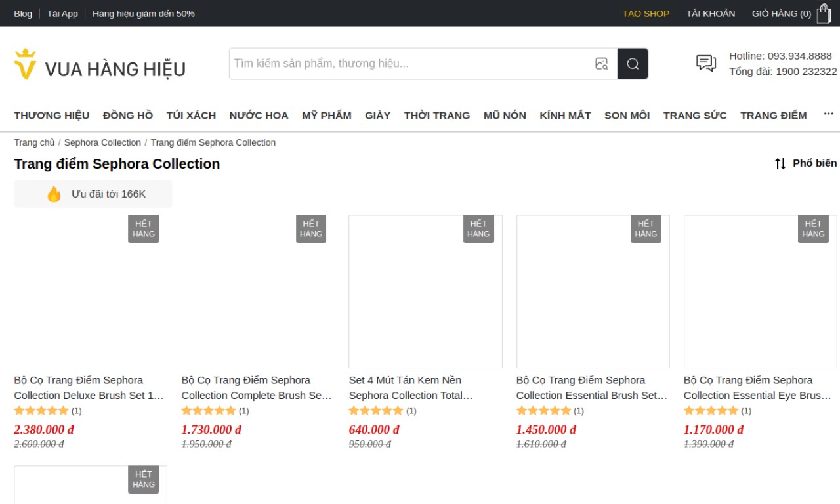This screenshot has width=840, height=504.
Task: Open the three-dots more categories menu
Action: coord(829,114)
